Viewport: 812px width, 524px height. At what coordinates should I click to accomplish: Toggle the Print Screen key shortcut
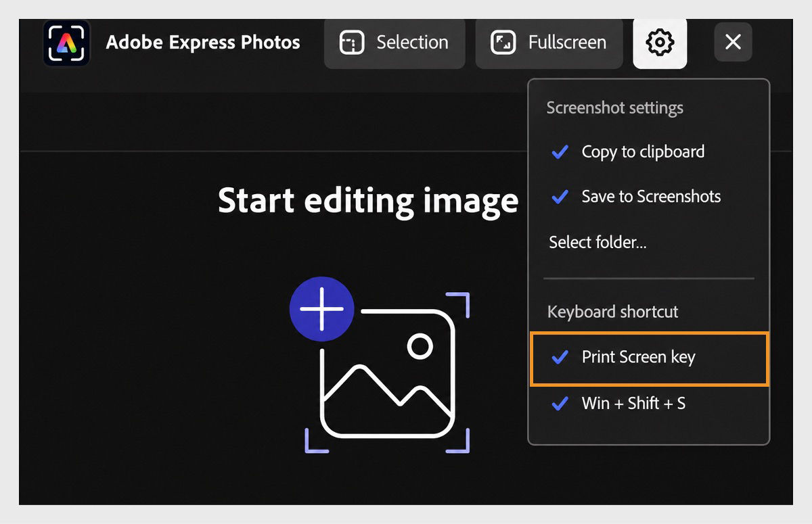pyautogui.click(x=650, y=358)
